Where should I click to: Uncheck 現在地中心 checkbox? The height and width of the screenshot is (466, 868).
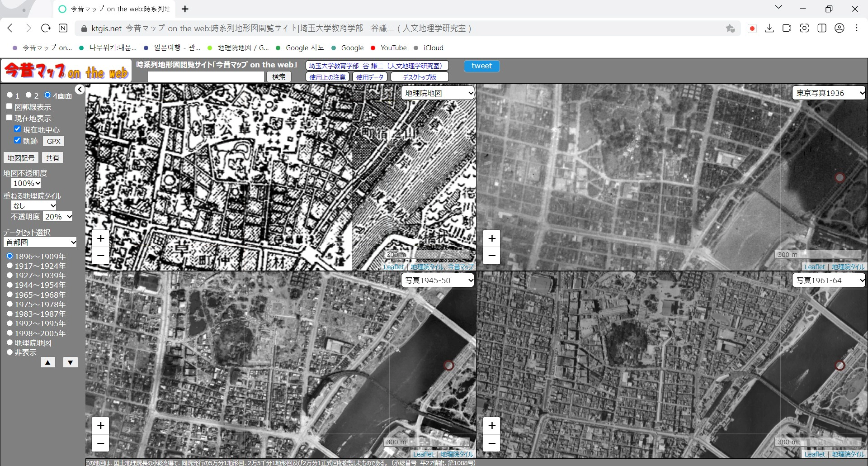[18, 129]
